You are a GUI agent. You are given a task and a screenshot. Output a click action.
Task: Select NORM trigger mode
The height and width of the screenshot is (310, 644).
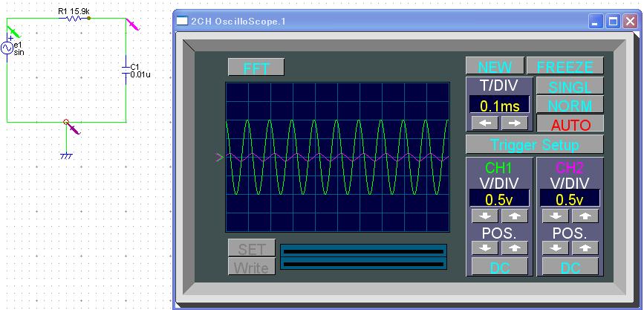(570, 105)
